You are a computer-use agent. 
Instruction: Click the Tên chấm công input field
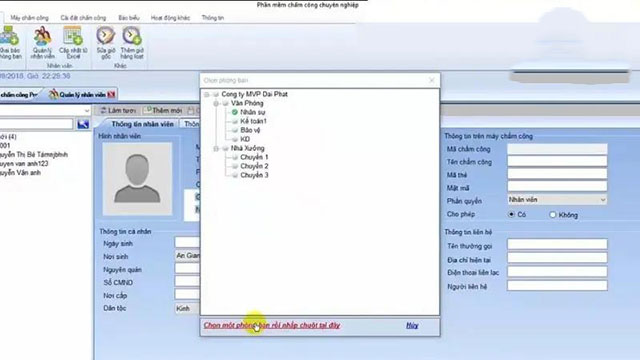coord(557,162)
